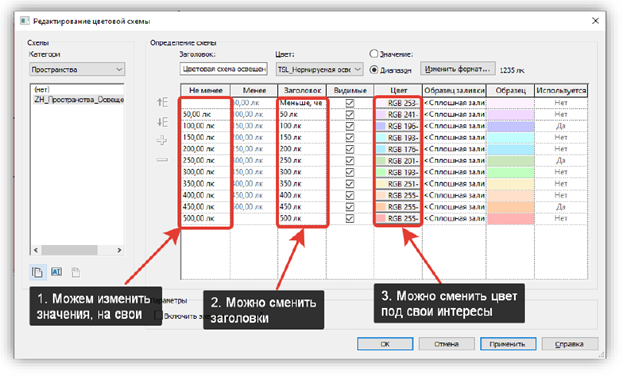Open color picker RGB 251 for 350 лк
Viewport: 624px width, 378px height.
(x=398, y=184)
